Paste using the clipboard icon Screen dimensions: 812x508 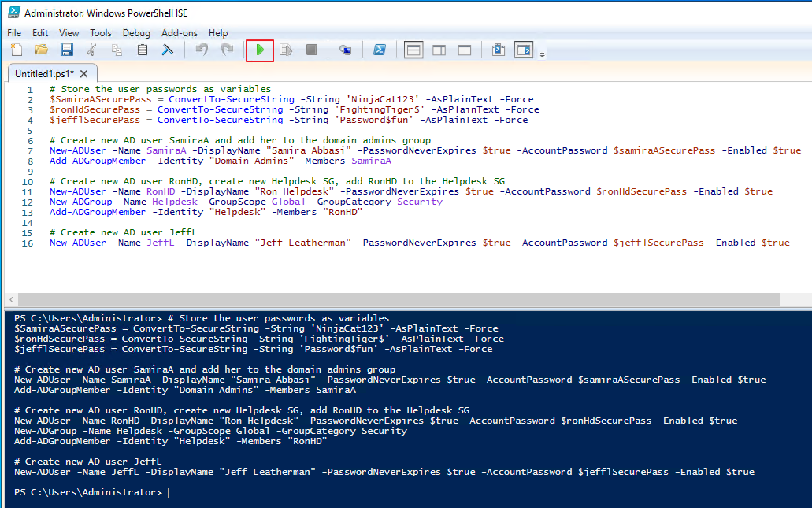(143, 50)
